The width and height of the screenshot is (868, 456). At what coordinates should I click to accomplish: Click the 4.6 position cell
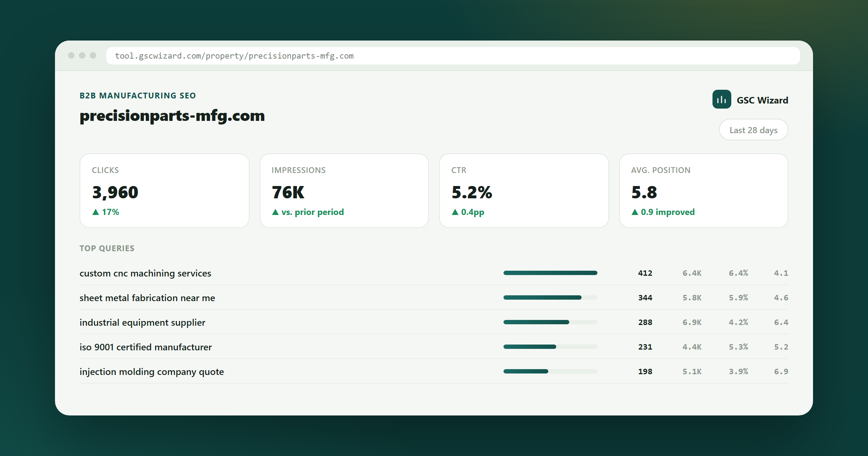coord(781,297)
